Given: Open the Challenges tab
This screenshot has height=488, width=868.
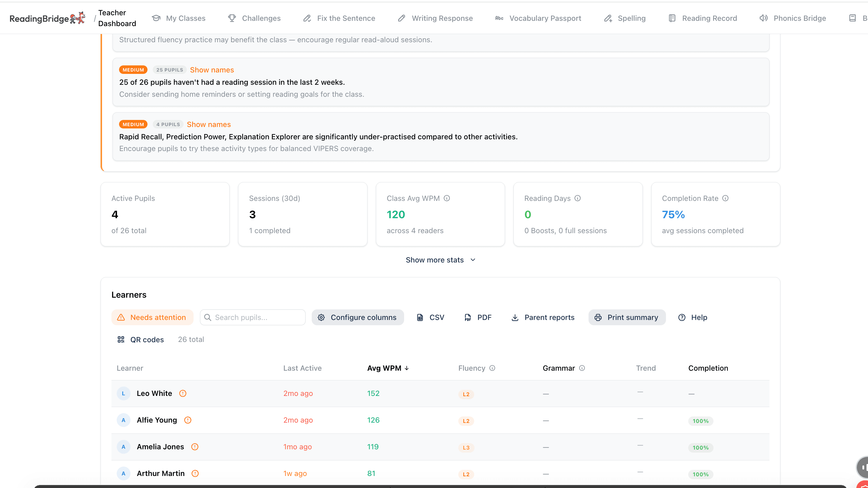Looking at the screenshot, I should (x=254, y=18).
